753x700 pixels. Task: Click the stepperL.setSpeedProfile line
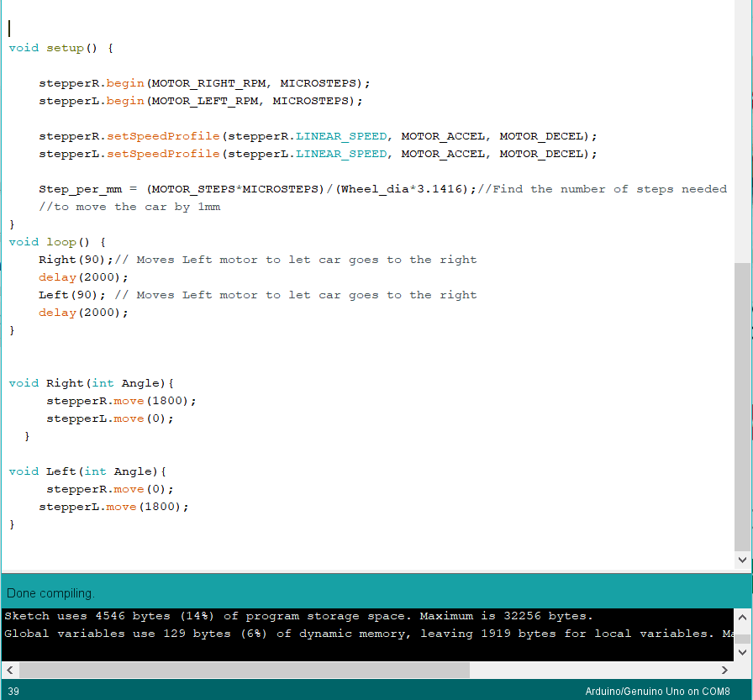(x=318, y=154)
